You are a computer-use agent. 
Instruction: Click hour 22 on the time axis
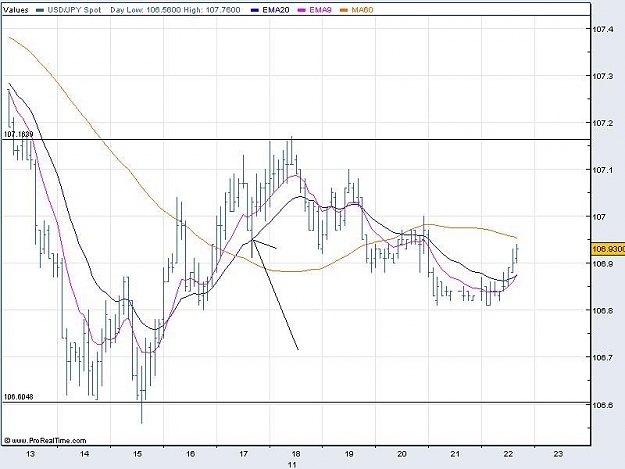[x=508, y=454]
